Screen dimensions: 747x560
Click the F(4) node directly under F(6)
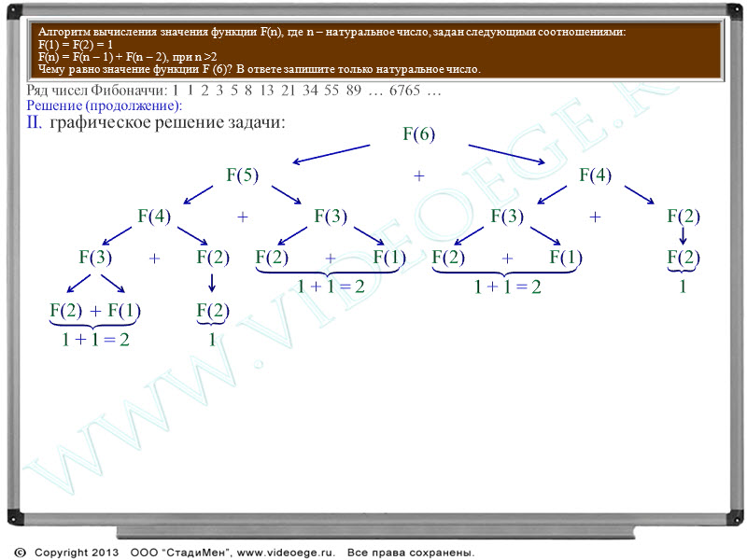point(595,175)
